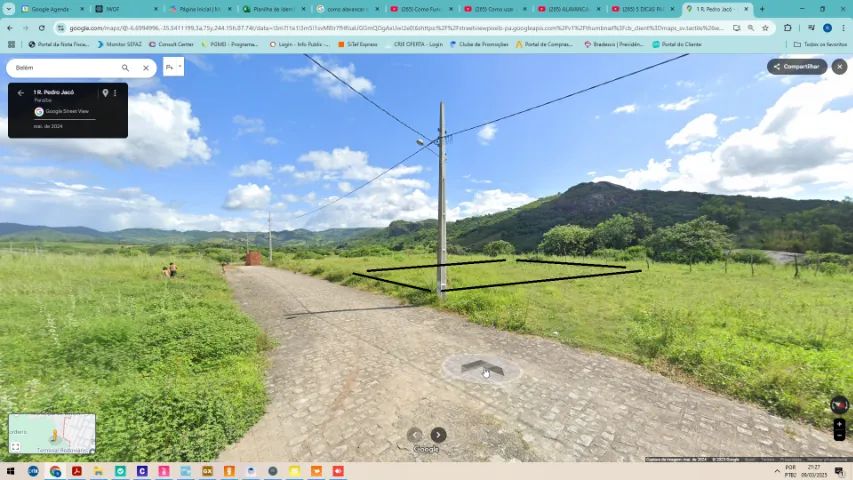Switch to the IWOF tab
The image size is (853, 480).
pos(126,9)
